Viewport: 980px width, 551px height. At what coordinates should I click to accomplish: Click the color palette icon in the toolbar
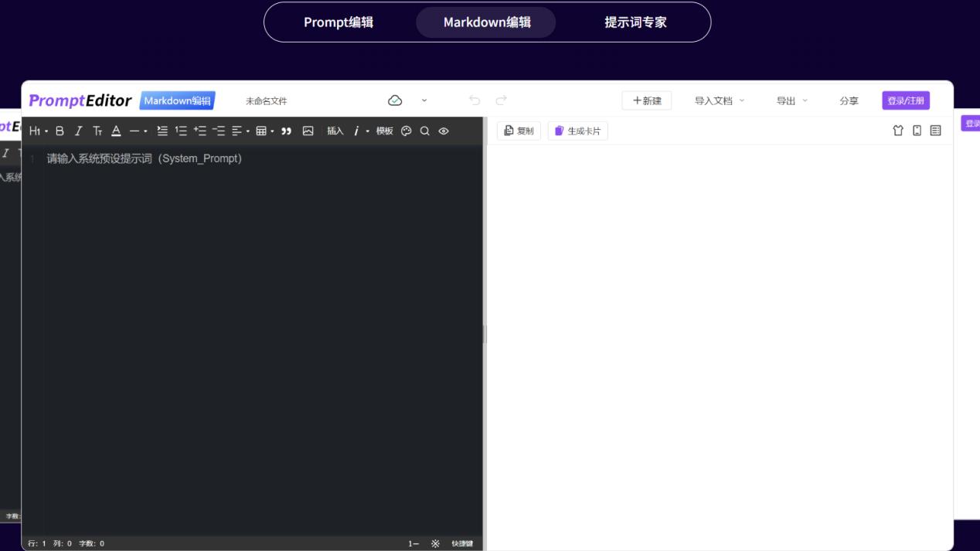[406, 131]
